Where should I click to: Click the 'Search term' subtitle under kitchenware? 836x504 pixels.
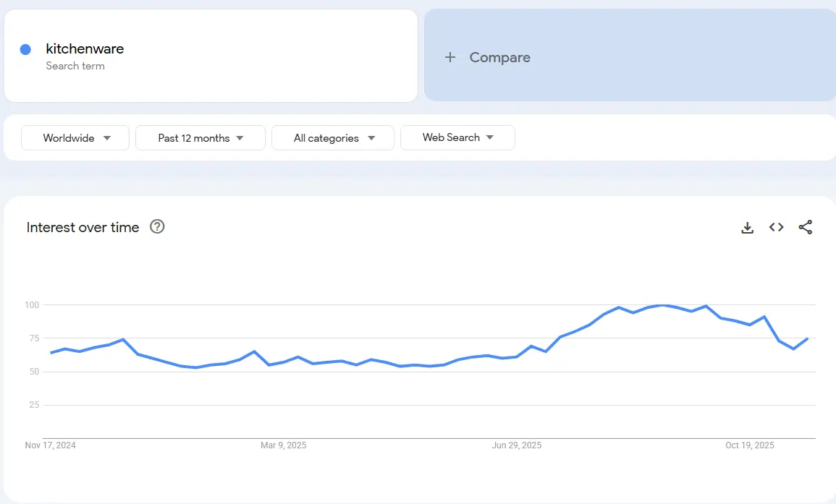pos(75,66)
